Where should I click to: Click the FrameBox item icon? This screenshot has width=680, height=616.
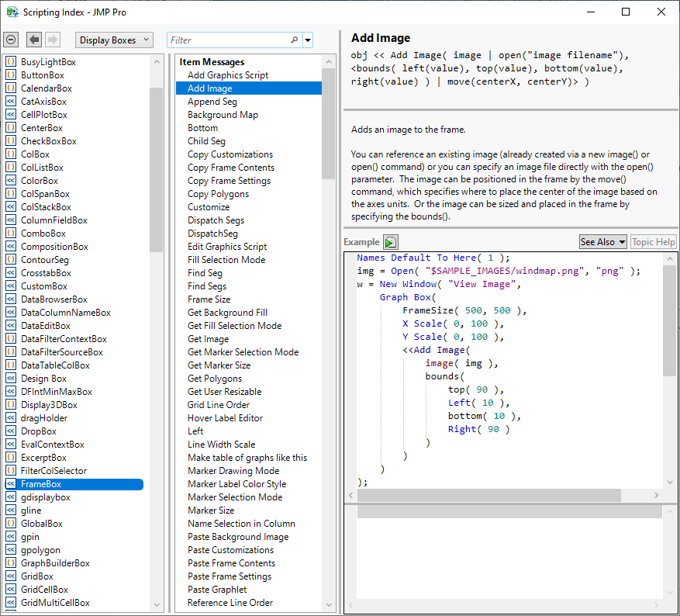click(11, 484)
